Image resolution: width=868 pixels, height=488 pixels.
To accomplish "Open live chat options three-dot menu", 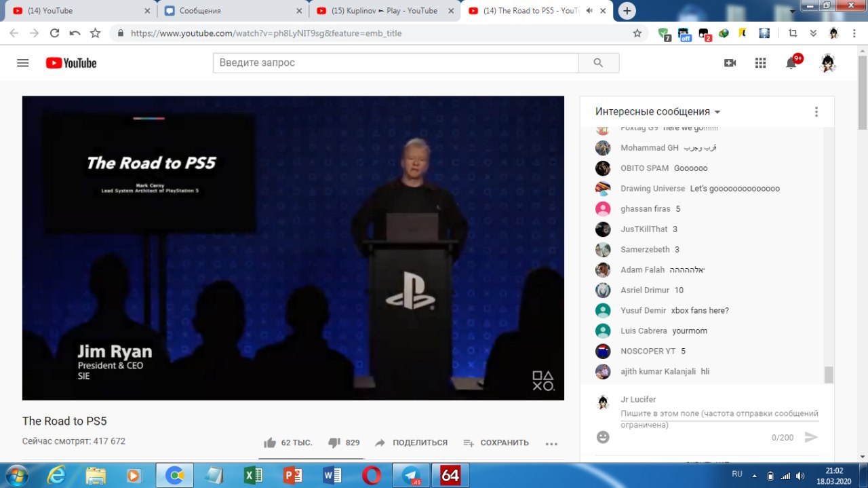I will [816, 111].
